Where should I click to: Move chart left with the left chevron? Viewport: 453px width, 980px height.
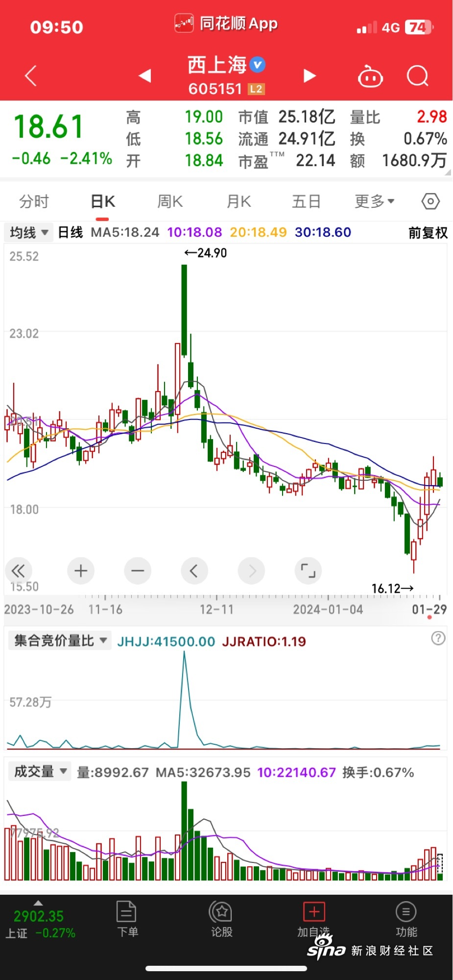tap(194, 570)
